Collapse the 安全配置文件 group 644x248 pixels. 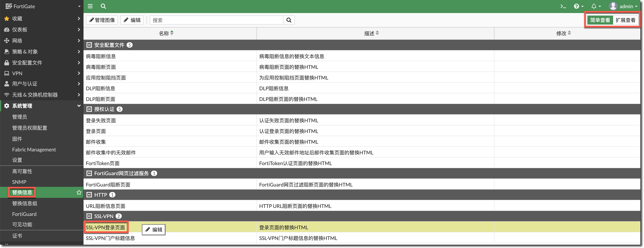pyautogui.click(x=89, y=45)
